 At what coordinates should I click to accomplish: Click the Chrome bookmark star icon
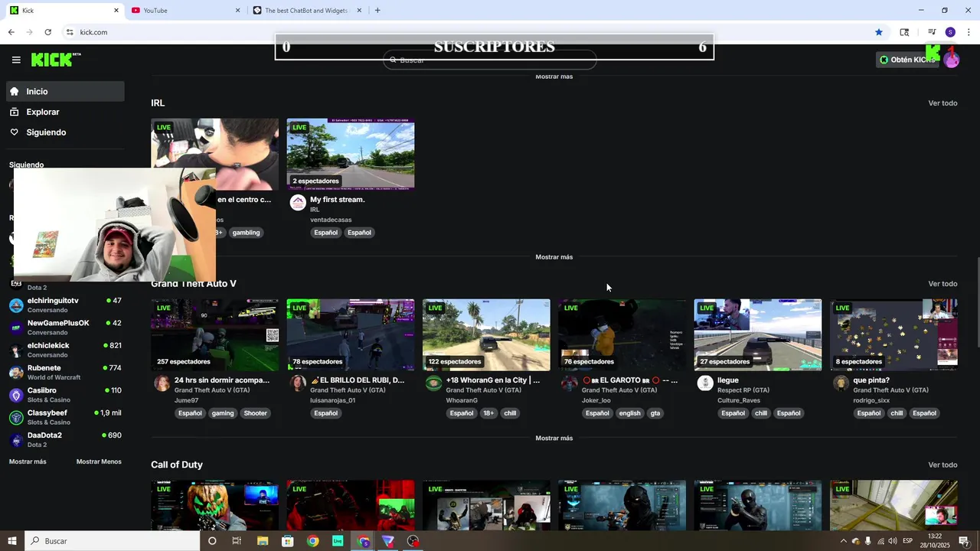(879, 32)
